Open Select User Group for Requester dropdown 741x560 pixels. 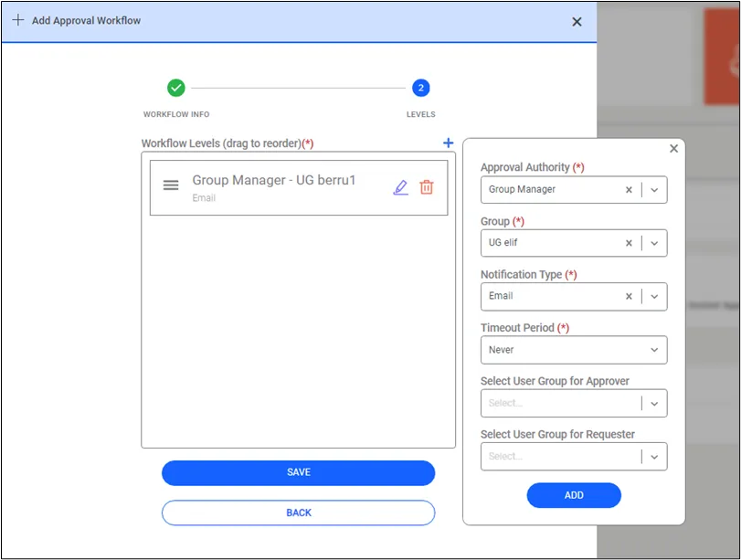(x=574, y=457)
